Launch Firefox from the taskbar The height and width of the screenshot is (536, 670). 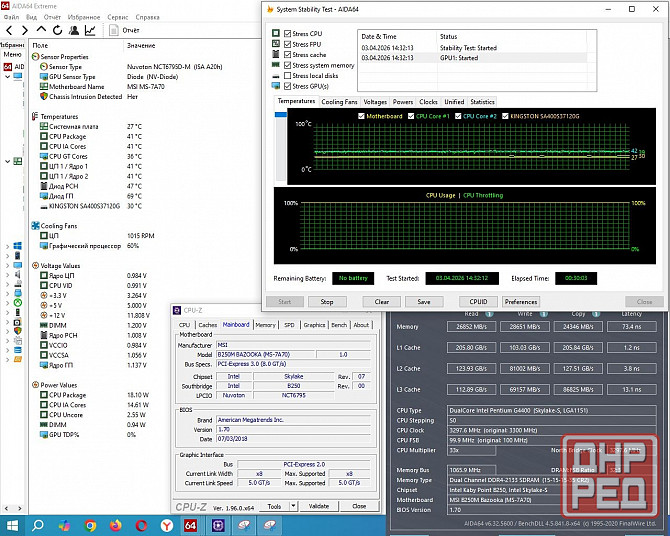coord(115,525)
